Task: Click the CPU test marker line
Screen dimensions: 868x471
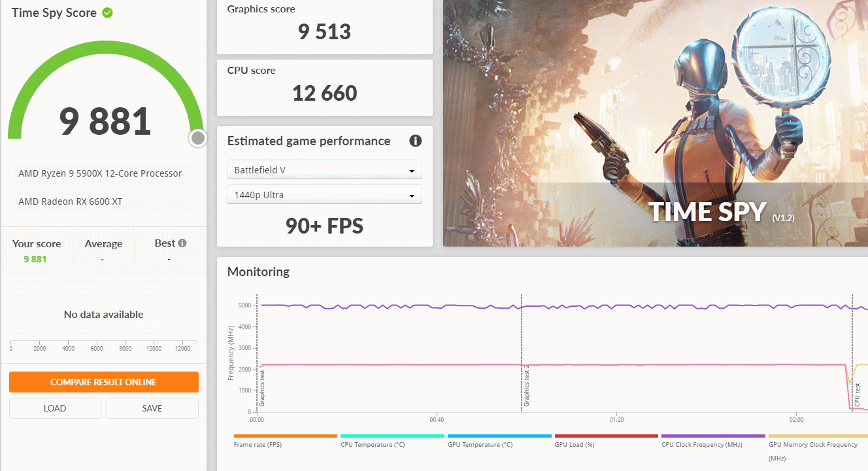Action: tap(852, 353)
